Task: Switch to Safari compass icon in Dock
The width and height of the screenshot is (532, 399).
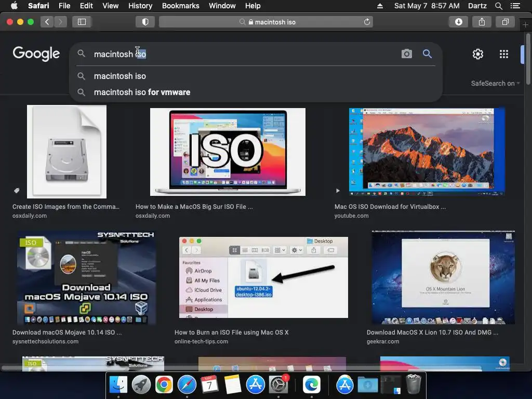Action: click(187, 385)
